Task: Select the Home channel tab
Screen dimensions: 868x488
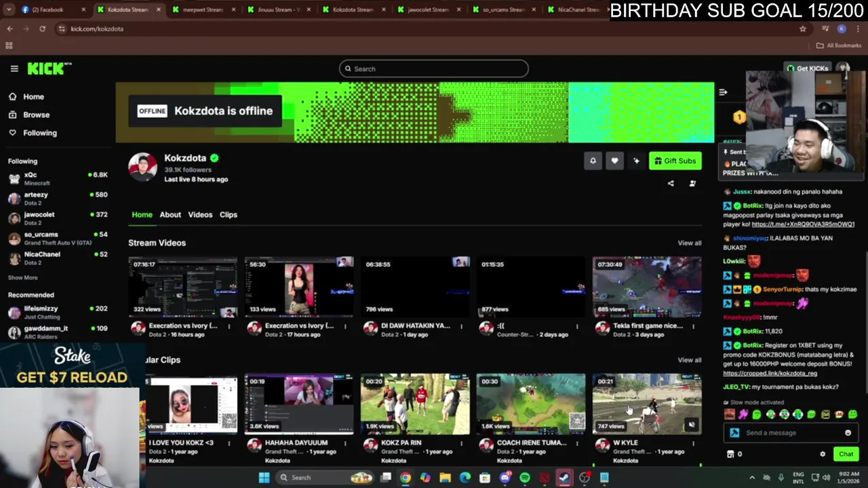Action: click(x=142, y=215)
